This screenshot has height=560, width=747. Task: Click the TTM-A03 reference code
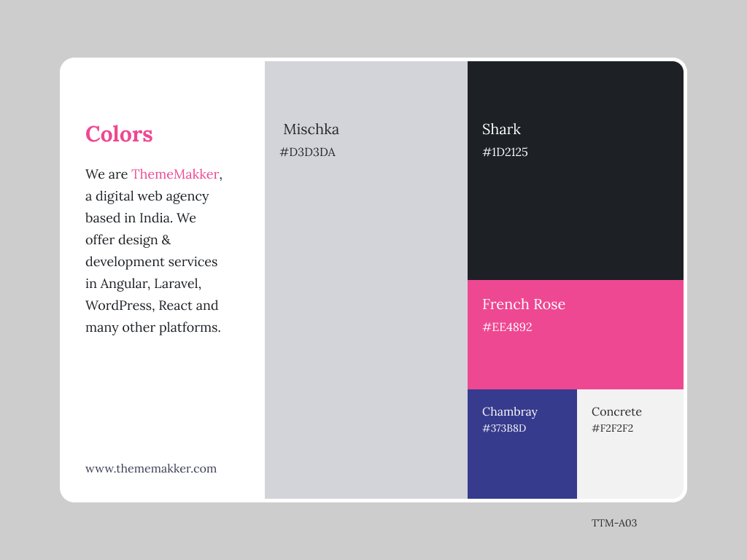[614, 523]
